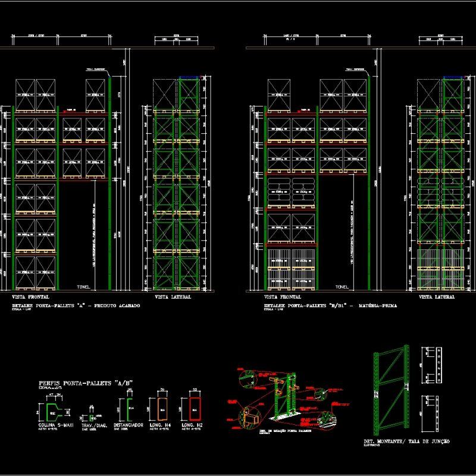Select the DISTANCIADOR profile section
Viewport: 476px width, 476px height.
(x=128, y=409)
